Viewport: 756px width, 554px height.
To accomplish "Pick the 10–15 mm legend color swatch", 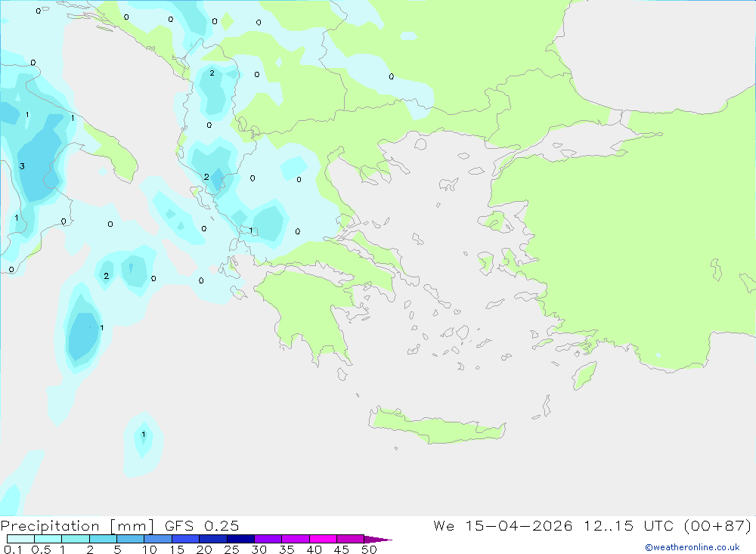I will pos(158,539).
